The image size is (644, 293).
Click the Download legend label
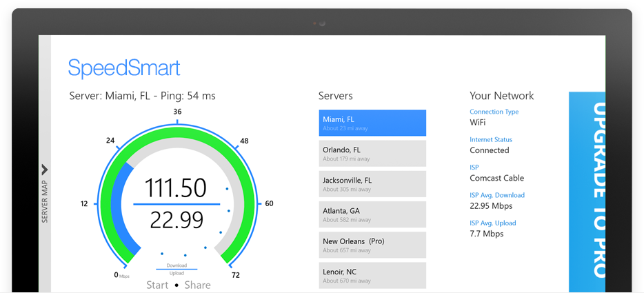coord(177,265)
